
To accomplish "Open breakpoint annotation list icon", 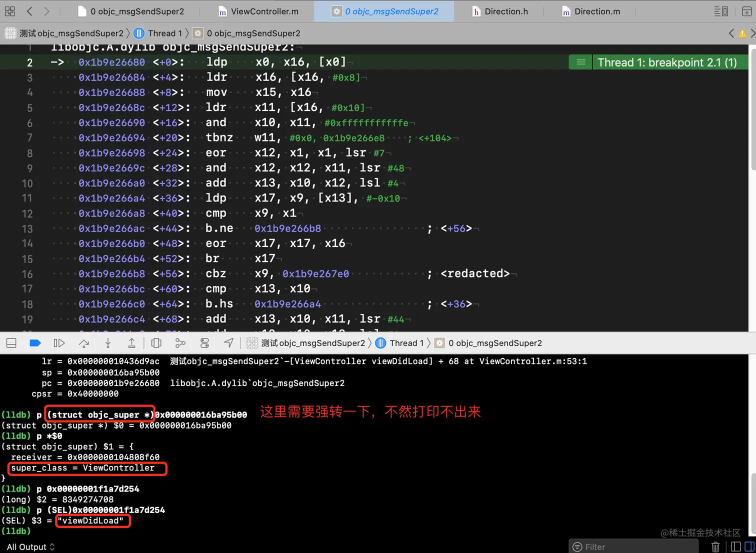I will coord(580,62).
